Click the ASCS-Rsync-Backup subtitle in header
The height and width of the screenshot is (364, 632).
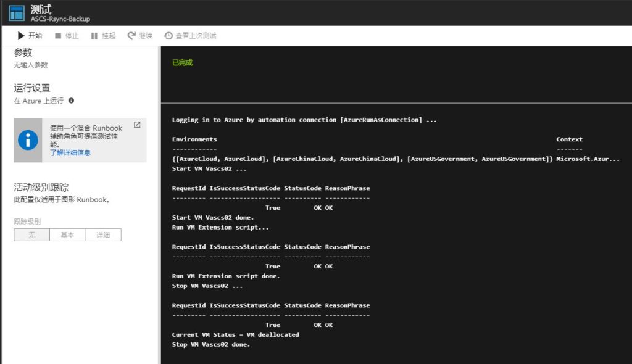pyautogui.click(x=60, y=19)
